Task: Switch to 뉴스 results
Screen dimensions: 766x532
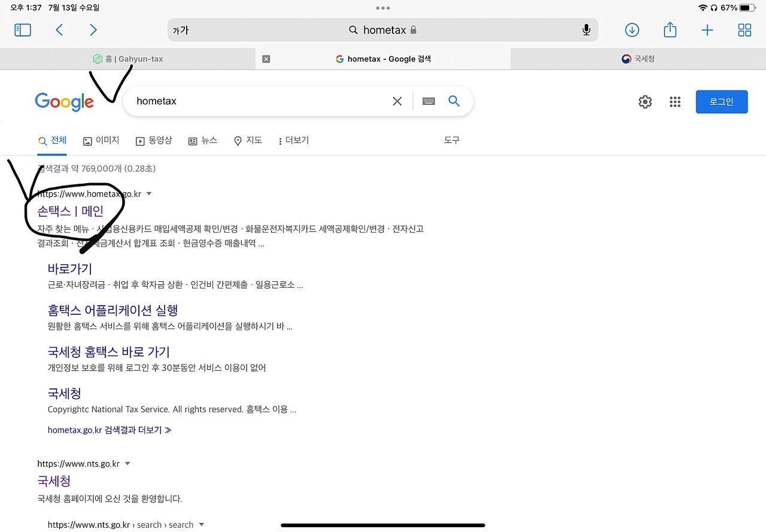Action: (202, 141)
